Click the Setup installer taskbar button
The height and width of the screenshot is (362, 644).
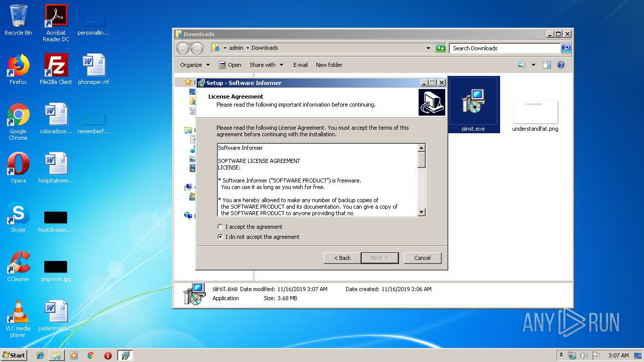click(125, 355)
